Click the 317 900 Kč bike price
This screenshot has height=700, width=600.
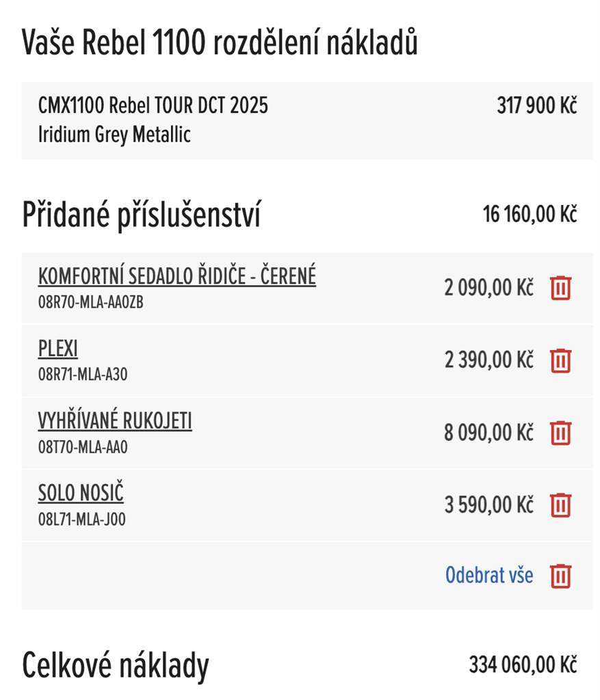(x=536, y=106)
